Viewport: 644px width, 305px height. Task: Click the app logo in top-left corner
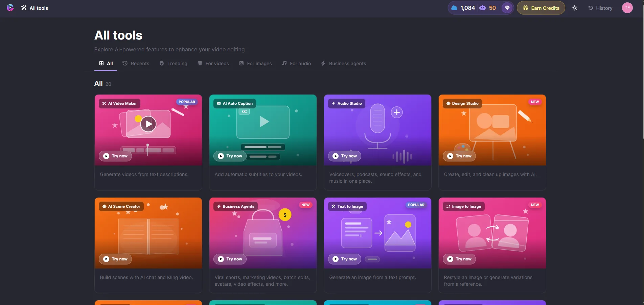click(10, 8)
